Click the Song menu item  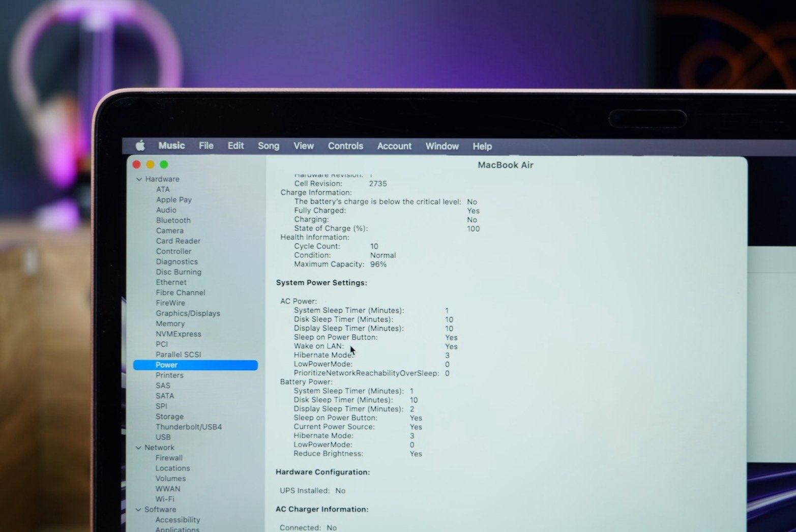[x=268, y=146]
